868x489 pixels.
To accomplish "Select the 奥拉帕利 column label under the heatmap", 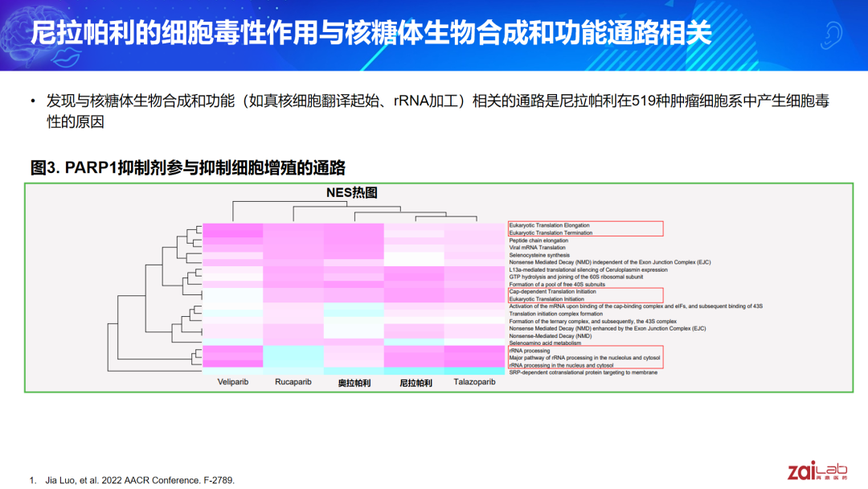I will 354,383.
